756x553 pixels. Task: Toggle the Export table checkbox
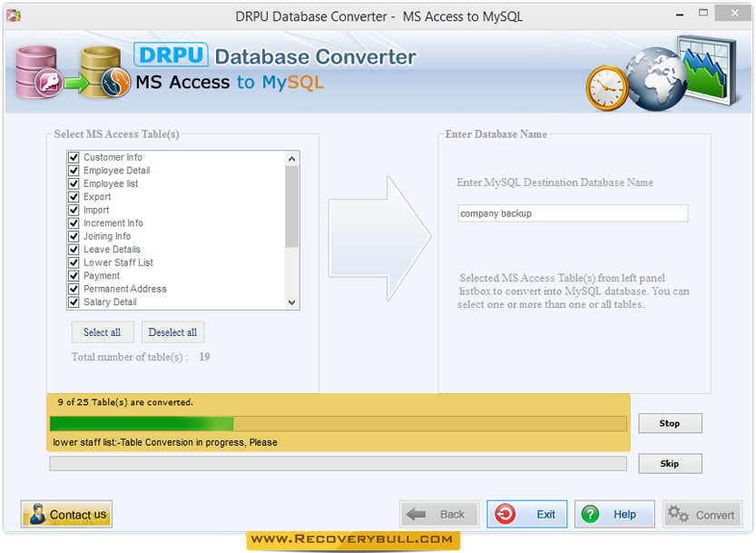pos(74,197)
